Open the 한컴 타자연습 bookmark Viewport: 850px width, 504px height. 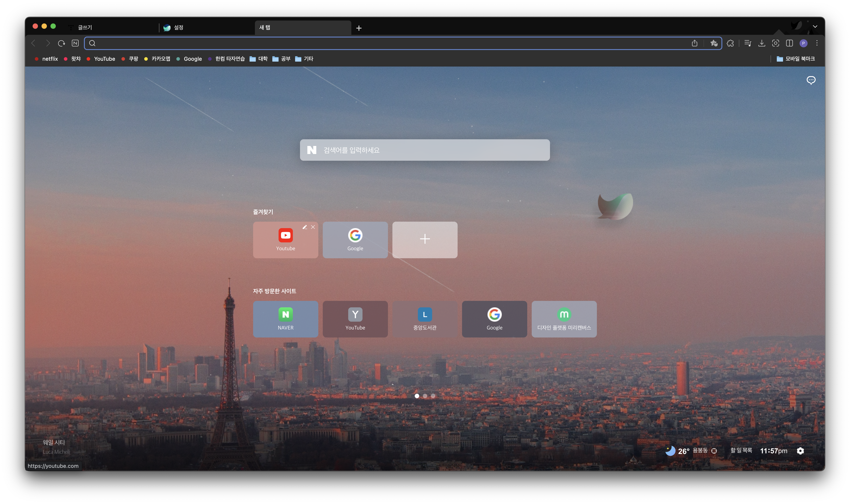click(226, 59)
